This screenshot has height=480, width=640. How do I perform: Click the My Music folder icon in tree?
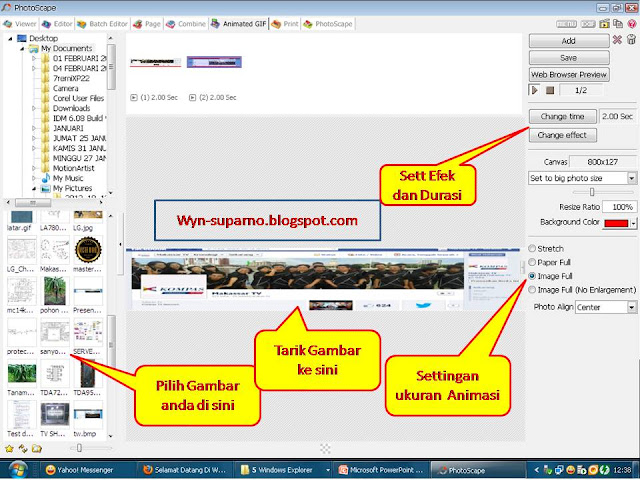tap(46, 178)
